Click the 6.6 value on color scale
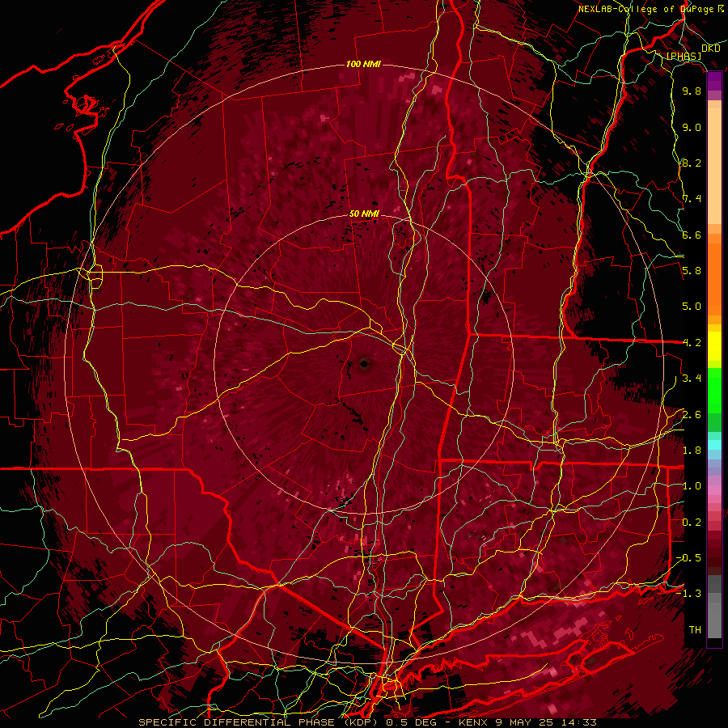 [692, 235]
